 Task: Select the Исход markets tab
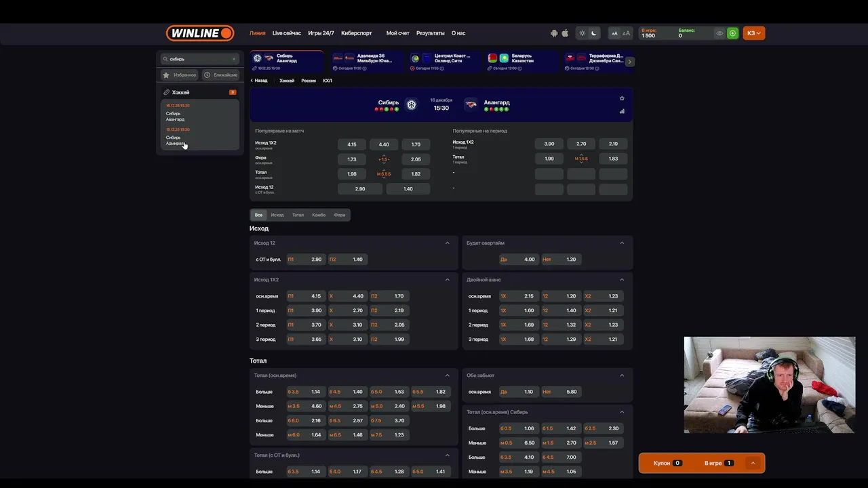(277, 215)
